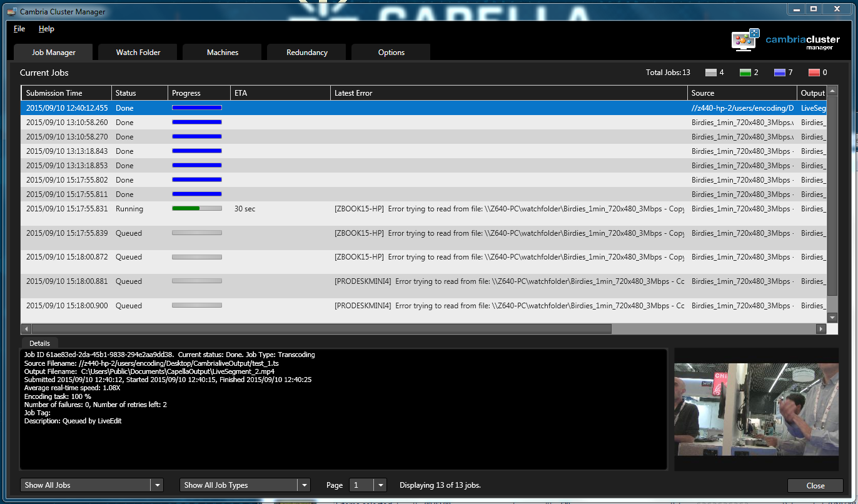Image resolution: width=858 pixels, height=504 pixels.
Task: Click the Running status cell
Action: pyautogui.click(x=129, y=209)
